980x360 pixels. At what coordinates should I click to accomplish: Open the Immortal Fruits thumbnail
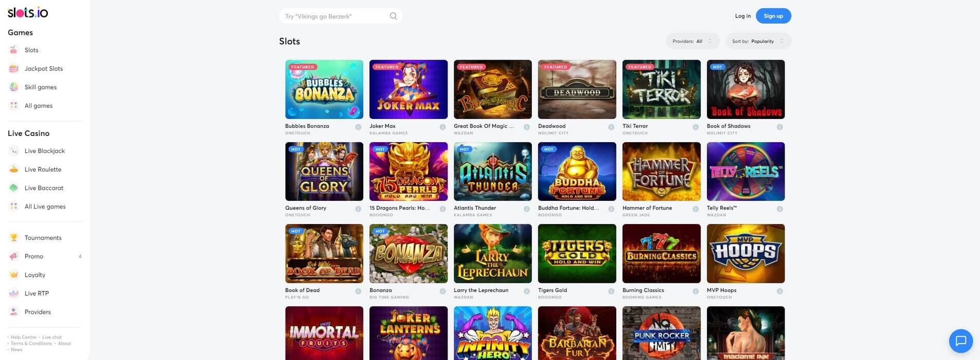pyautogui.click(x=324, y=333)
